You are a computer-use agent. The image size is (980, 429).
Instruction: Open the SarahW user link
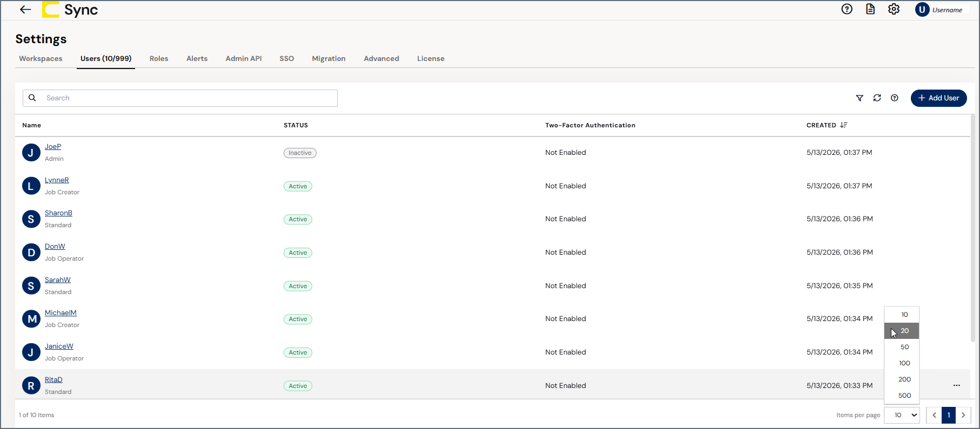point(58,280)
